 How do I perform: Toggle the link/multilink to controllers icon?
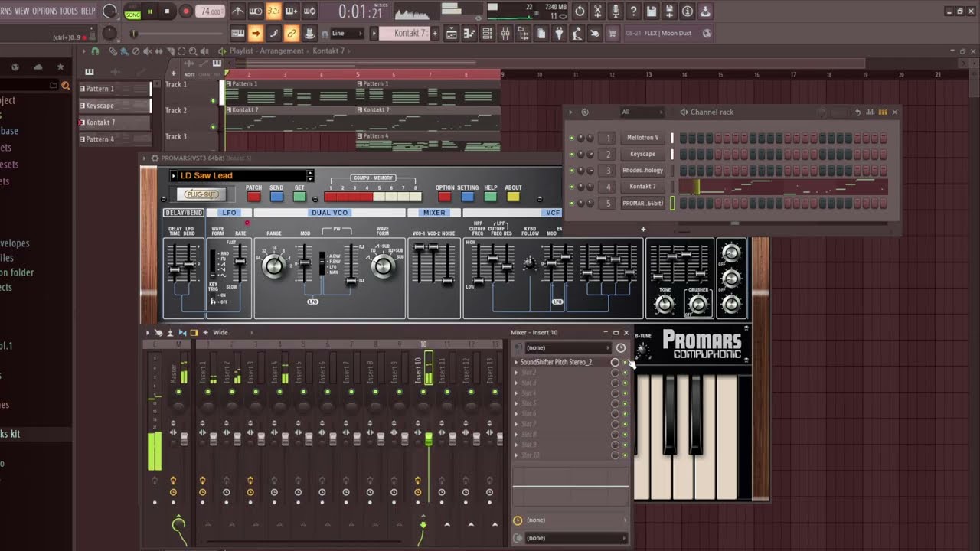click(x=292, y=34)
